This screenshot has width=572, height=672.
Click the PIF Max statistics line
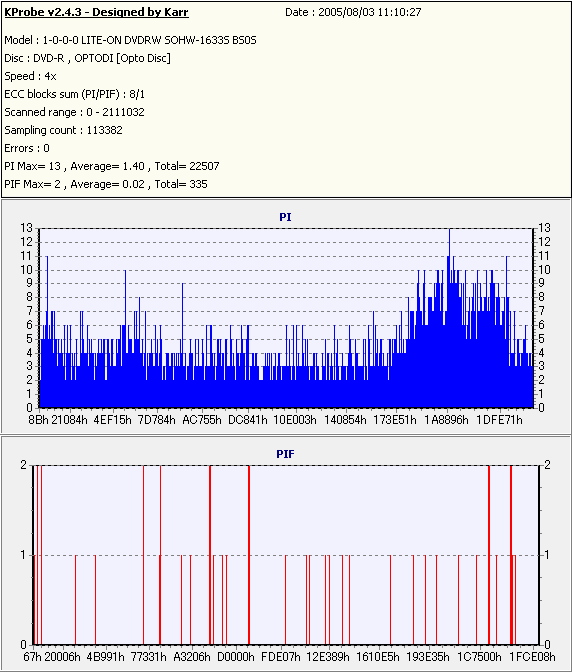point(106,184)
